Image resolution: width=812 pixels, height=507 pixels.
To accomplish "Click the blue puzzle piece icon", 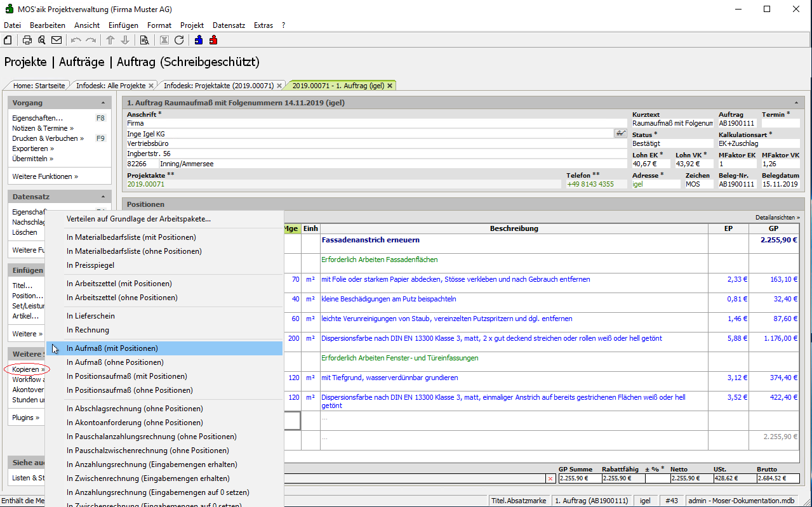I will [x=199, y=40].
